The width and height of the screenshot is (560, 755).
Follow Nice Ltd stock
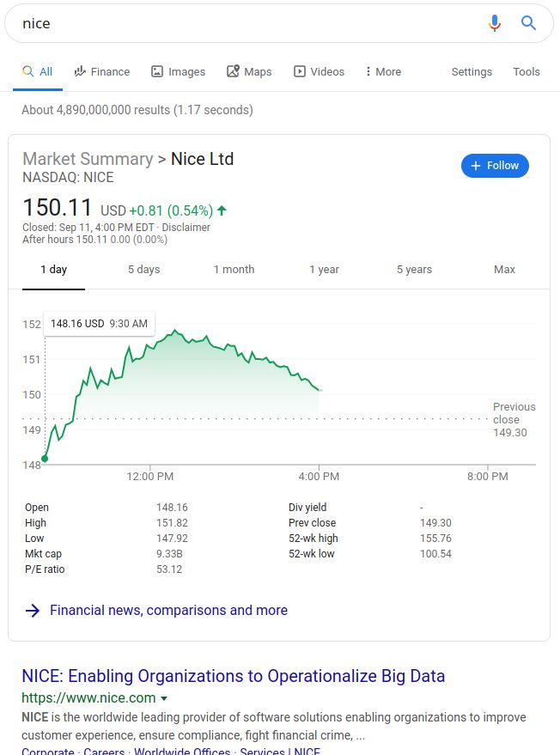point(495,166)
